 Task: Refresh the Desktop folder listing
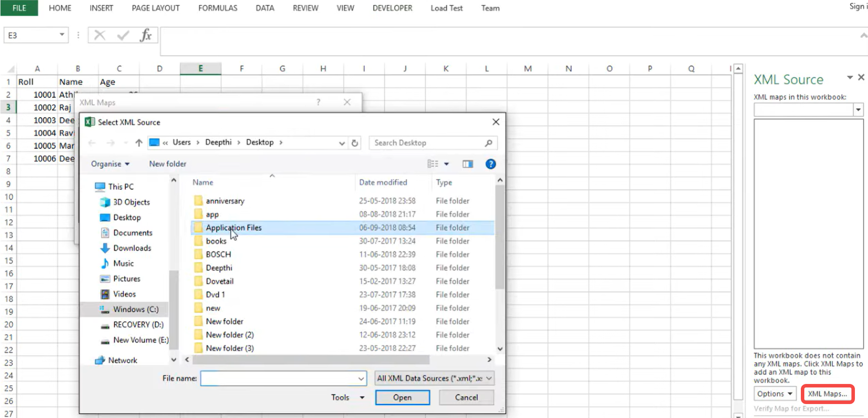point(355,143)
